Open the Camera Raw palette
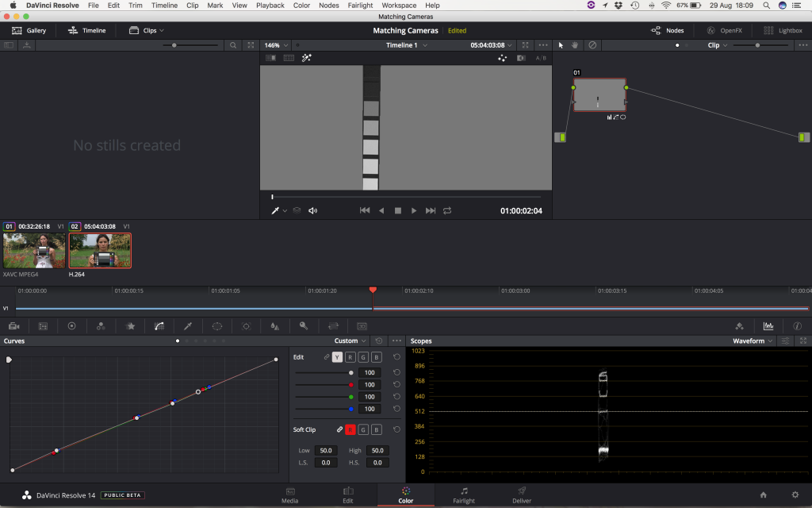This screenshot has width=812, height=508. pos(14,326)
